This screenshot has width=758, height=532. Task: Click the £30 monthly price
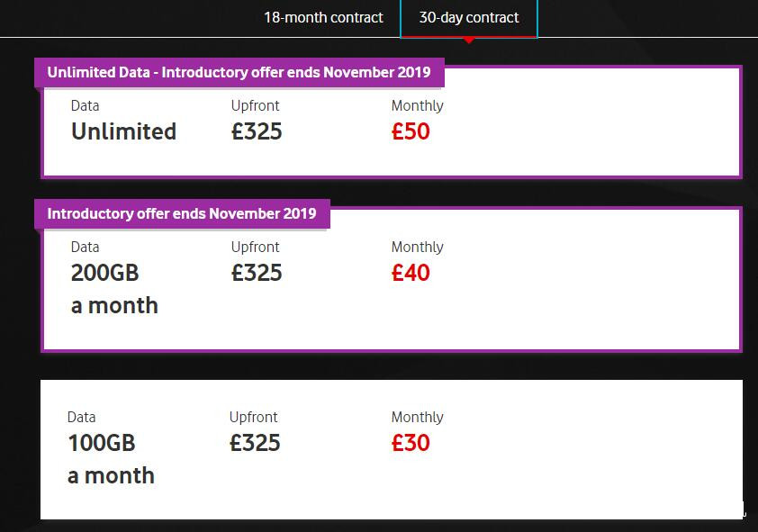coord(411,443)
